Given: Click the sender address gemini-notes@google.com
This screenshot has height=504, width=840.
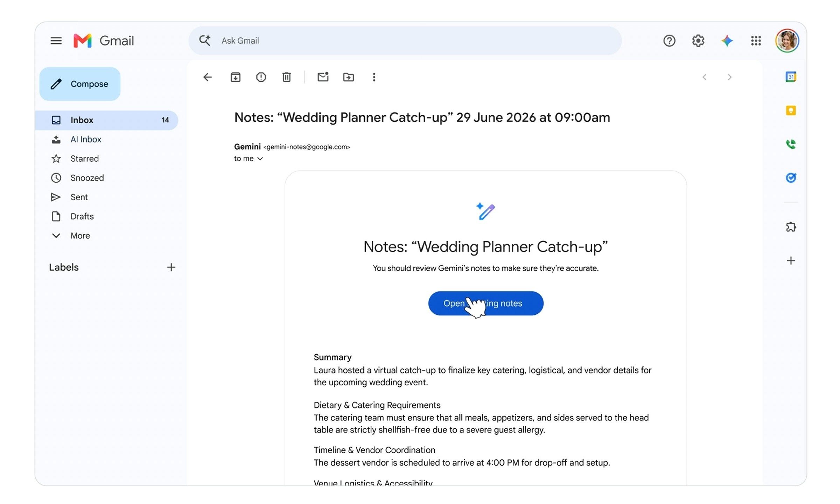Looking at the screenshot, I should coord(307,147).
